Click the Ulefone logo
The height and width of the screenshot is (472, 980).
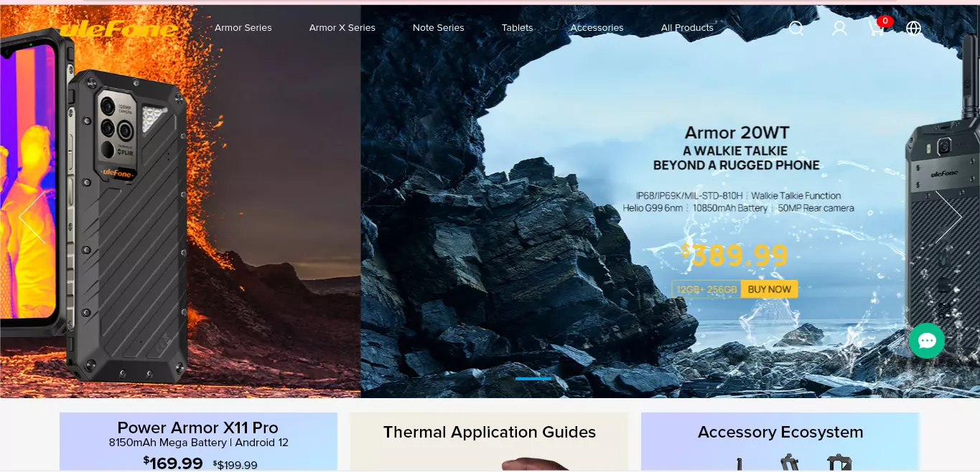(x=118, y=29)
